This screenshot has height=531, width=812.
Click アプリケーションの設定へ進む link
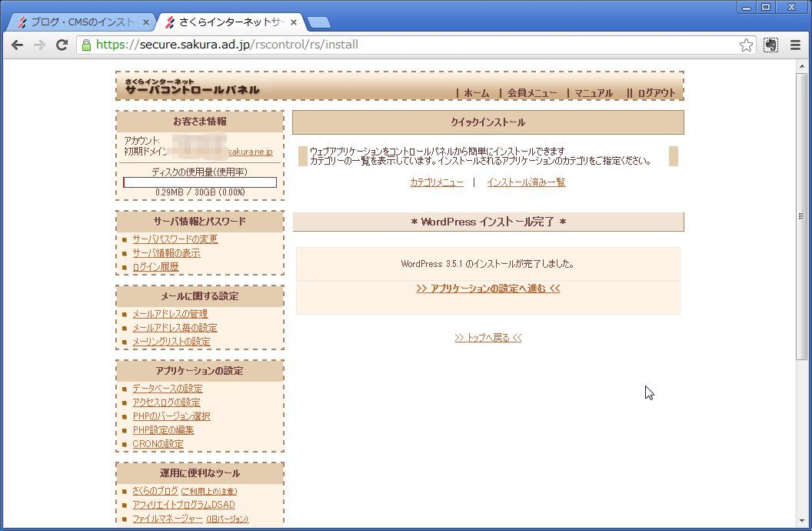[x=488, y=289]
